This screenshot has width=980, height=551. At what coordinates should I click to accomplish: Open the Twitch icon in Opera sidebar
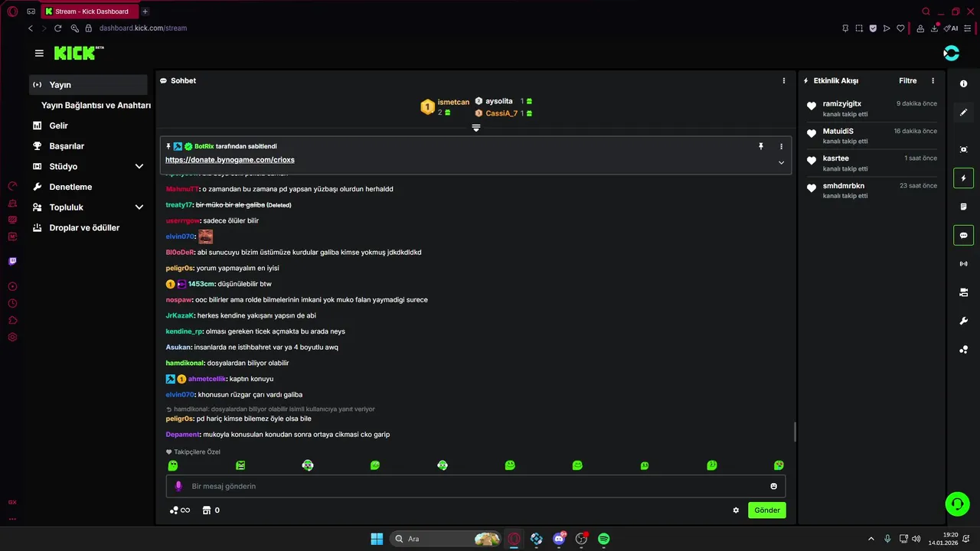point(12,261)
